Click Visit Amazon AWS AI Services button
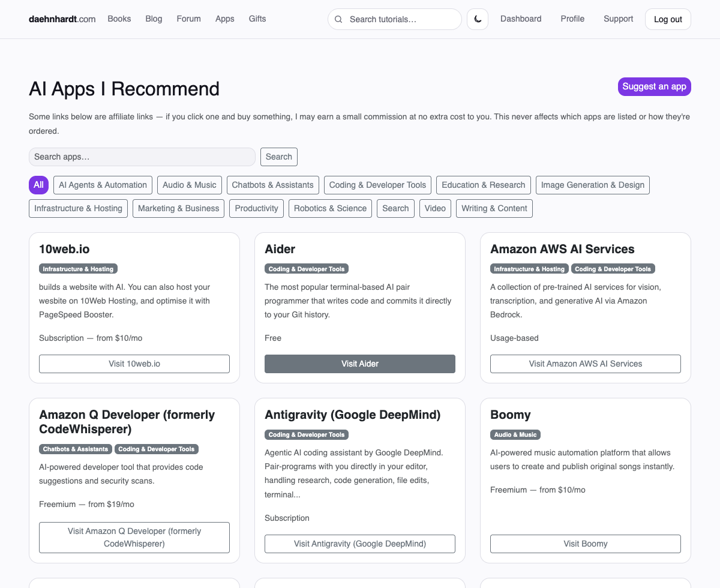This screenshot has width=720, height=588. (x=586, y=364)
